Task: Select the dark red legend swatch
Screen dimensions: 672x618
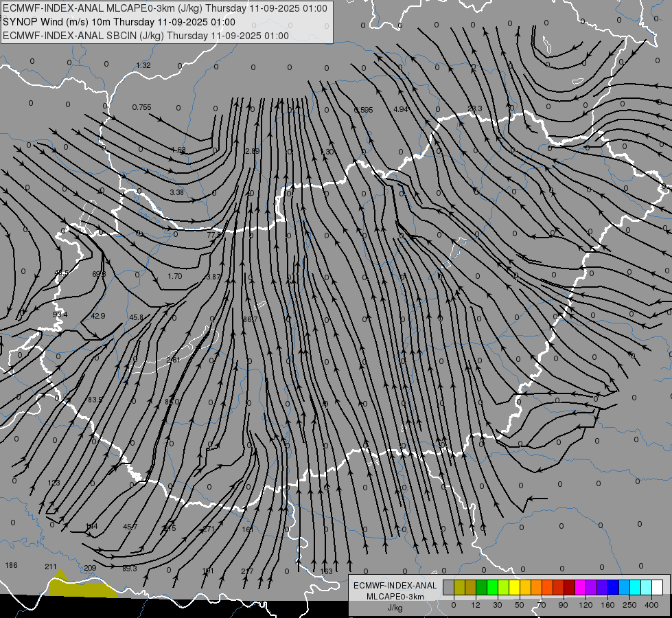Action: (x=569, y=587)
